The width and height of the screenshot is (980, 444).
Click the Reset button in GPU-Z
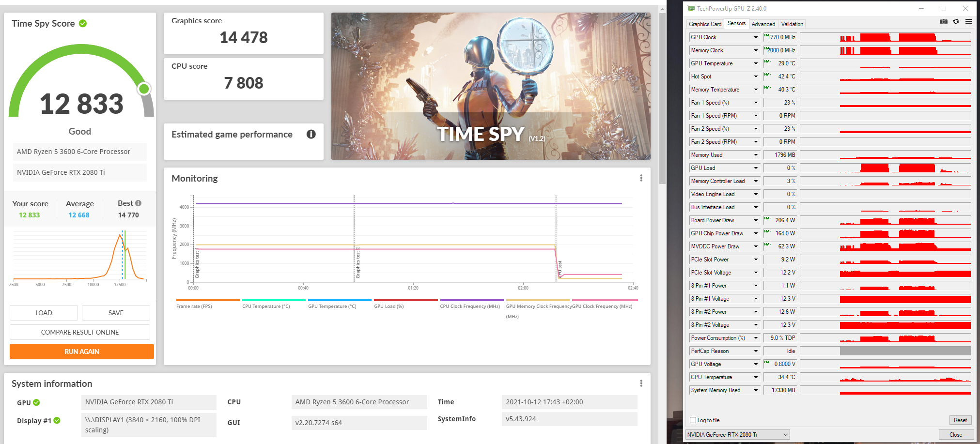click(x=960, y=420)
